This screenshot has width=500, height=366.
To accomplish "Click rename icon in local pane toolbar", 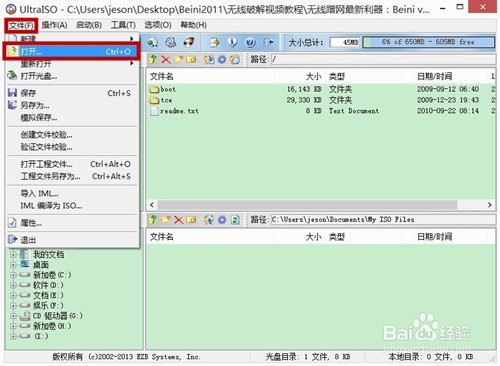I will (191, 220).
